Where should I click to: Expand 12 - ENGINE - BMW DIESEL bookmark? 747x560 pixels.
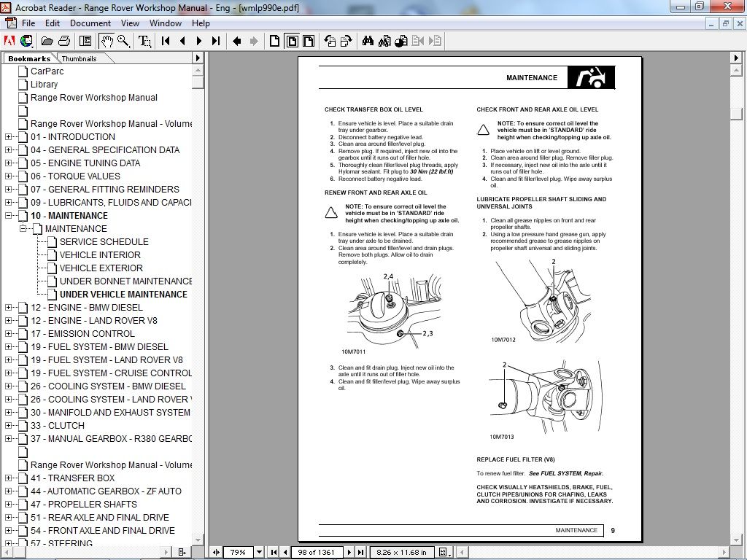coord(8,308)
